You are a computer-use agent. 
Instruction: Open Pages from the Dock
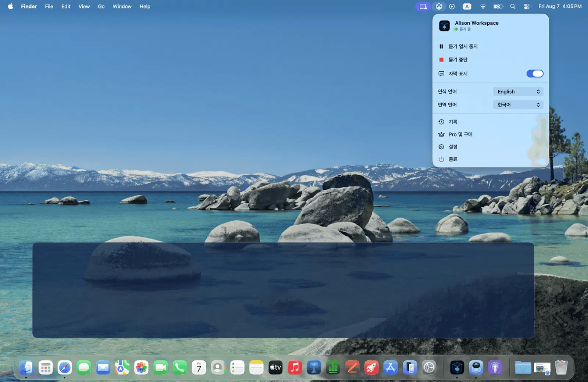coord(352,367)
